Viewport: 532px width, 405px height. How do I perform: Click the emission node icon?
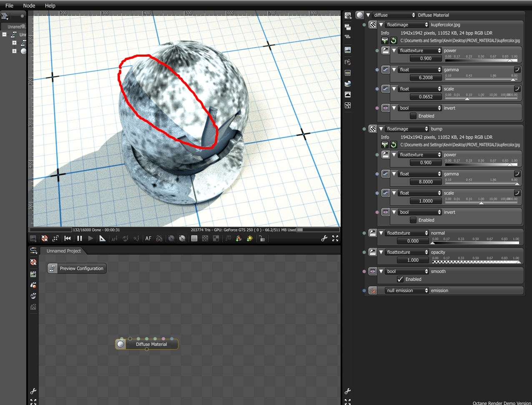click(x=373, y=290)
